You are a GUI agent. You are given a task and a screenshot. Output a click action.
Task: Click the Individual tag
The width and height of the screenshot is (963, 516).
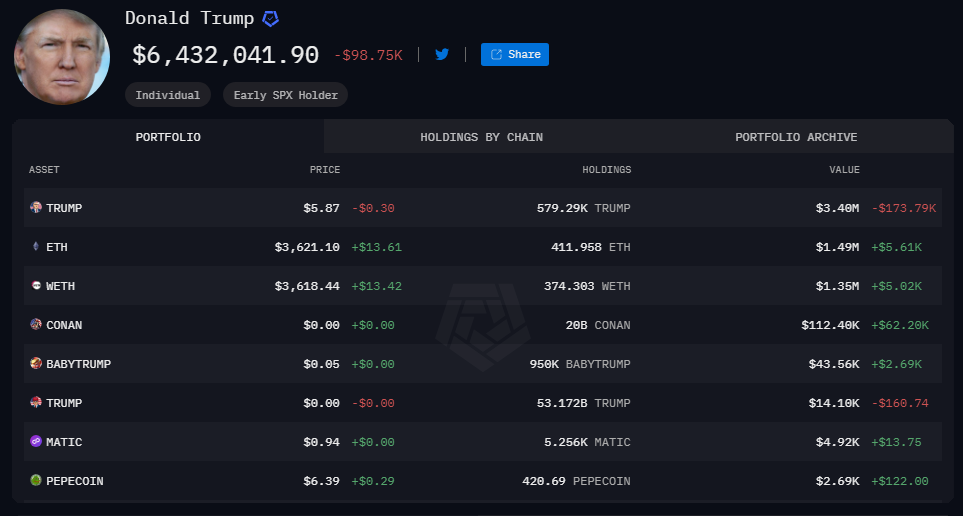(167, 95)
